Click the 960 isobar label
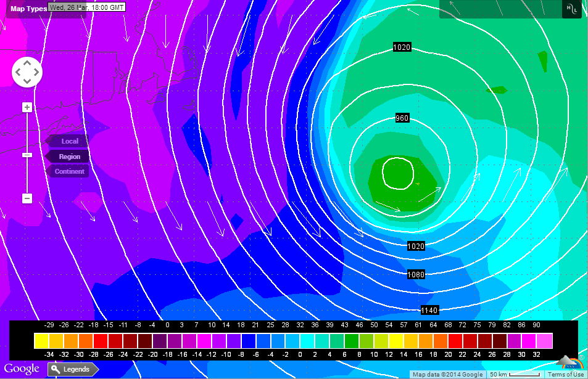Viewport: 588px width, 379px height. 402,118
